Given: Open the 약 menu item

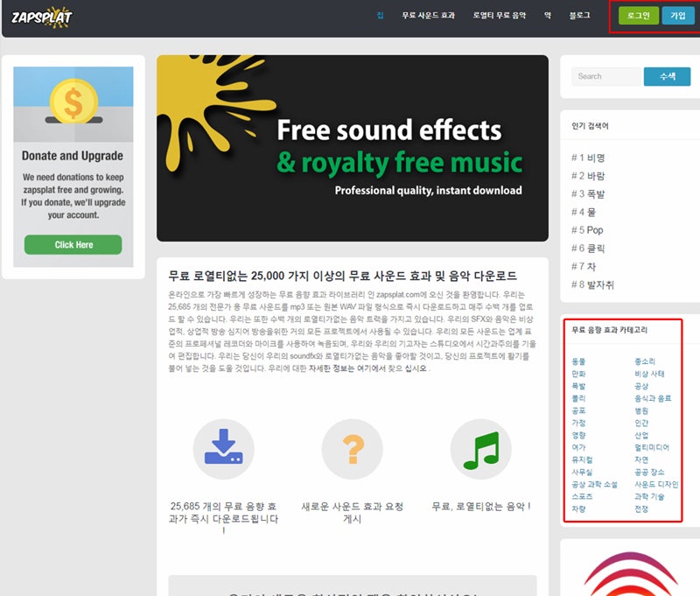Looking at the screenshot, I should pos(548,16).
